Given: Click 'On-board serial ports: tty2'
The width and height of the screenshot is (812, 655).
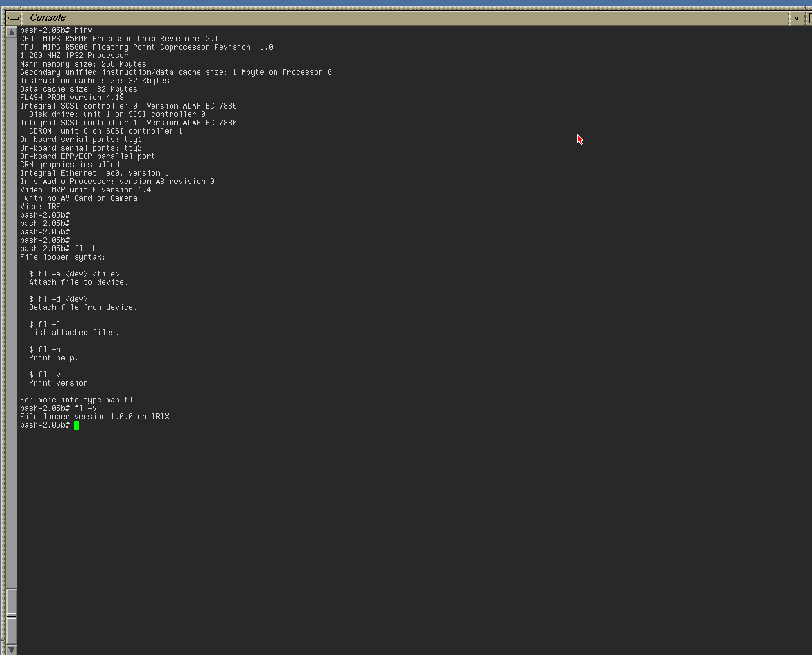Looking at the screenshot, I should [x=81, y=148].
